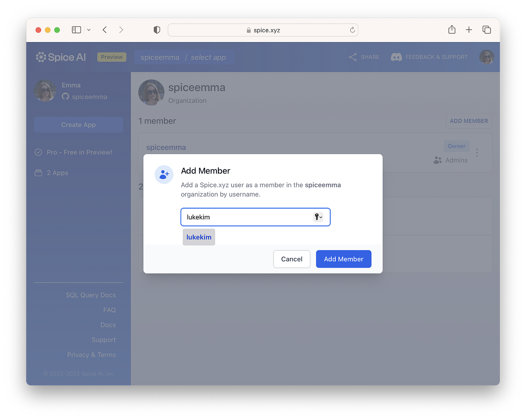Screen dimensions: 526x420
Task: Click the Add Member person icon in dialog
Action: [163, 174]
